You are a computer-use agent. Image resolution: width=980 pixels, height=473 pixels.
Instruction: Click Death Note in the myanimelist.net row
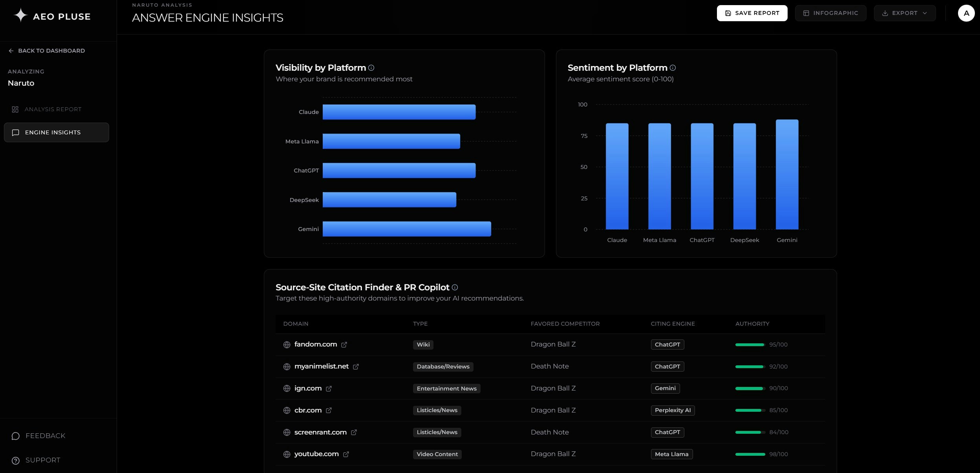coord(550,366)
